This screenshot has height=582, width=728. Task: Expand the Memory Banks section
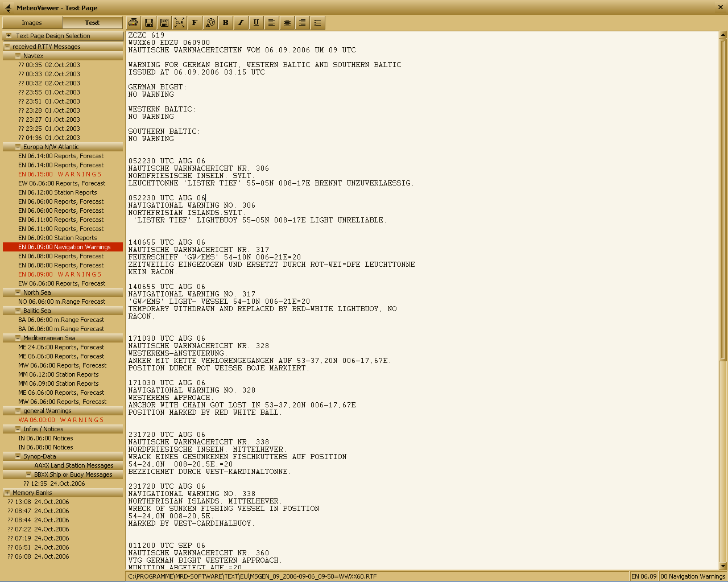pos(7,493)
